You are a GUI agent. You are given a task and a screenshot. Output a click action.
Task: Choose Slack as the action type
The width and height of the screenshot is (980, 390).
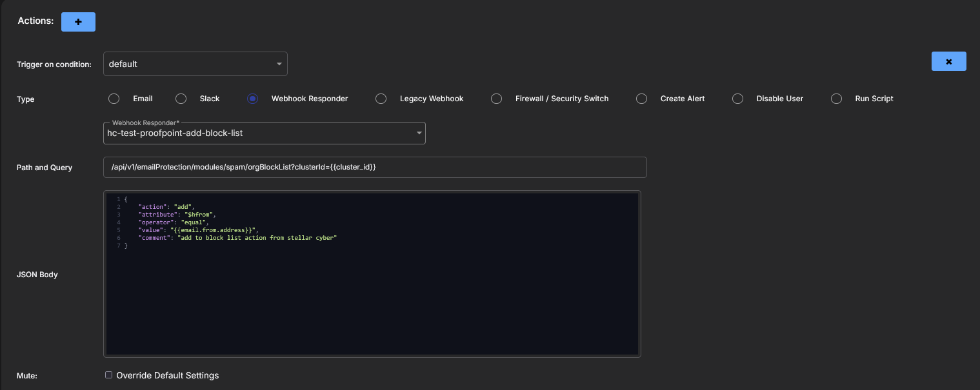click(181, 99)
